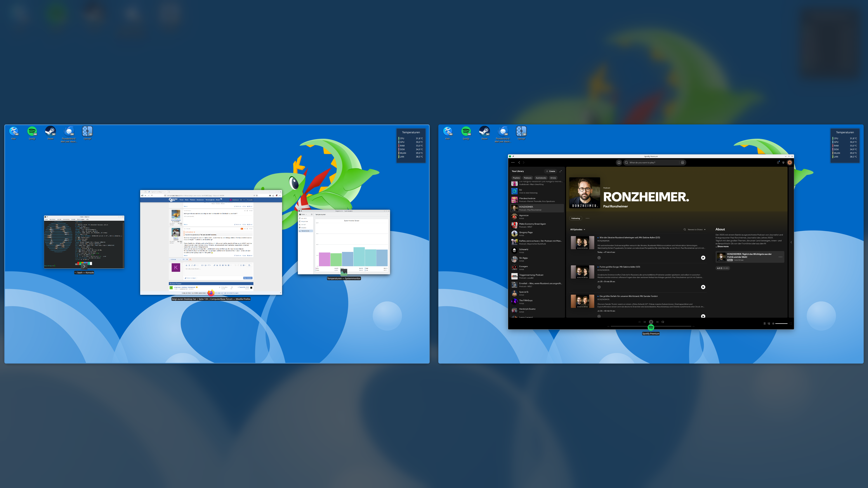This screenshot has height=488, width=868.
Task: Open Friend Activity icon in Spotify
Action: coord(783,162)
